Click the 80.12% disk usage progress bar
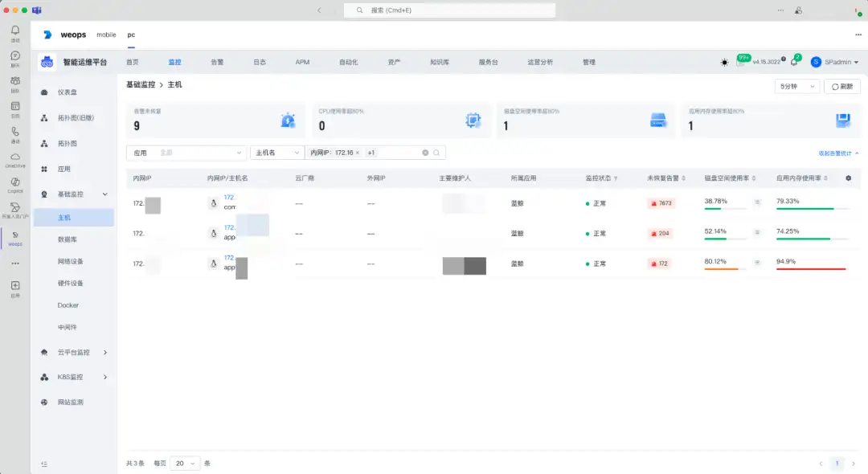 (x=720, y=268)
